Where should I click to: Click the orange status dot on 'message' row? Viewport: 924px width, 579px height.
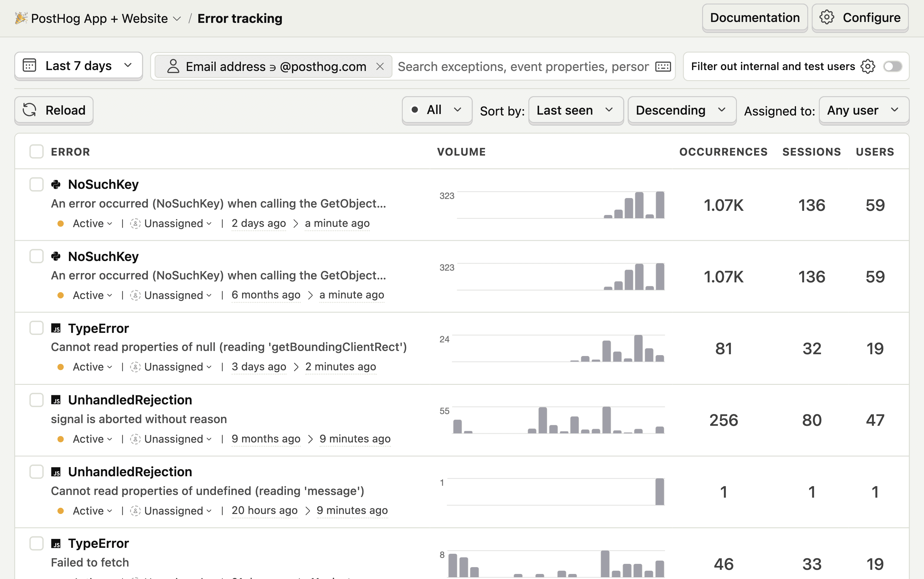pos(60,510)
